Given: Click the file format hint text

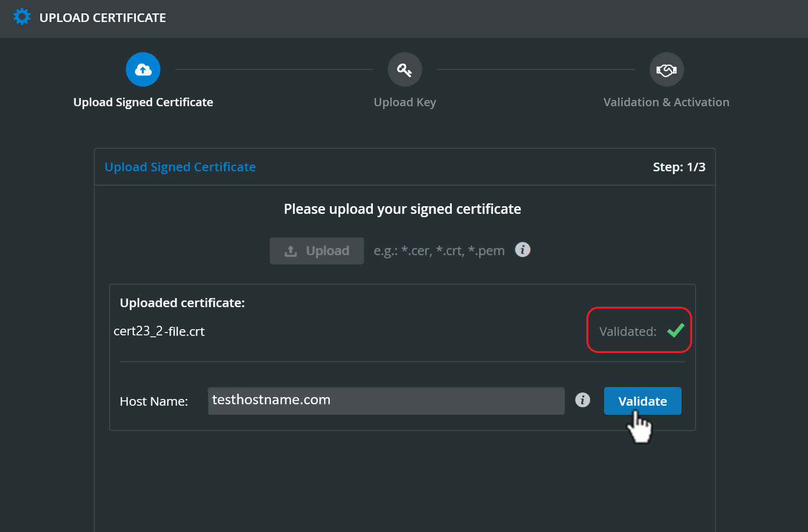Looking at the screenshot, I should [439, 251].
